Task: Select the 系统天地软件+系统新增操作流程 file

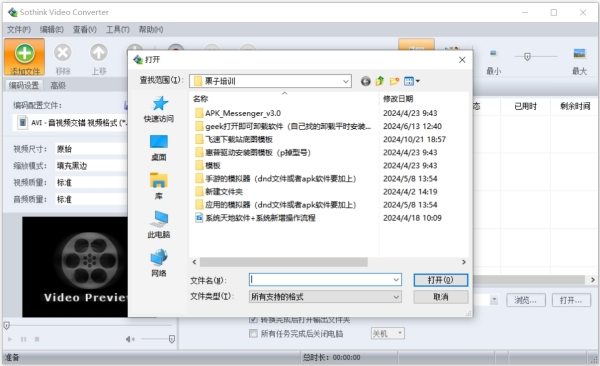Action: (x=255, y=218)
